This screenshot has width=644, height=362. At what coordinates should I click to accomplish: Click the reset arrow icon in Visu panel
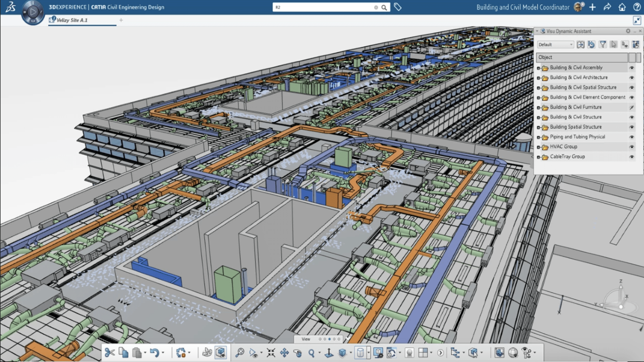coord(591,45)
